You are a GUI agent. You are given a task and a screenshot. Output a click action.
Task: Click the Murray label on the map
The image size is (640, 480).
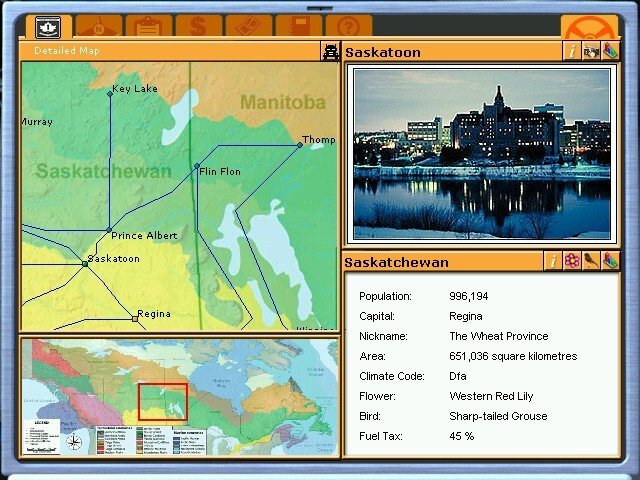(37, 122)
